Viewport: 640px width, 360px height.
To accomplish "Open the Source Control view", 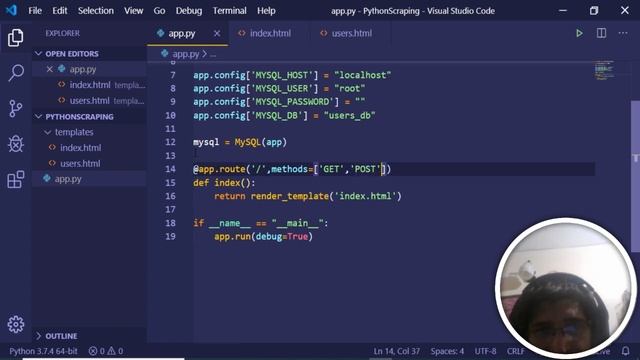I will (x=16, y=109).
